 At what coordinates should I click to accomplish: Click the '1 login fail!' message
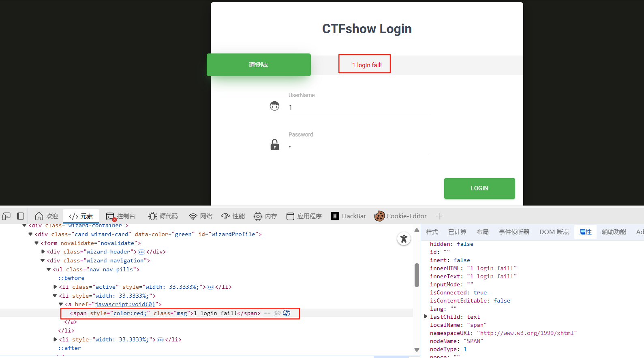point(367,65)
